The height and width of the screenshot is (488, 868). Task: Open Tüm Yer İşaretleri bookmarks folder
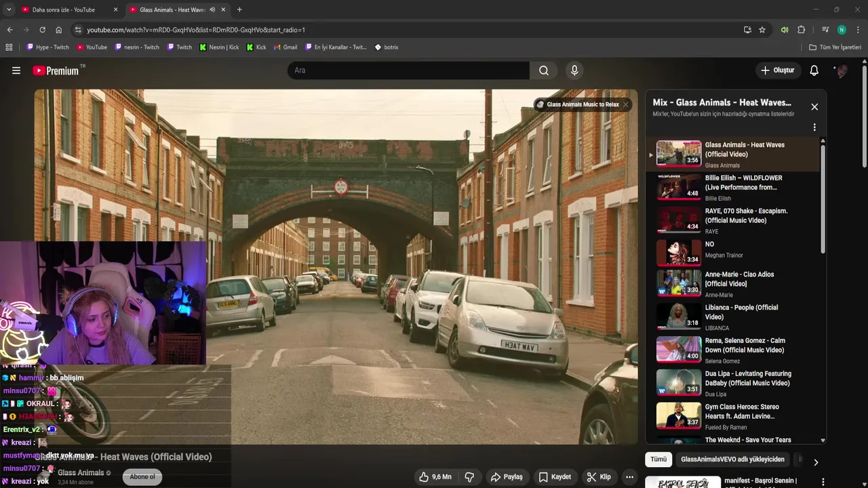pos(835,47)
